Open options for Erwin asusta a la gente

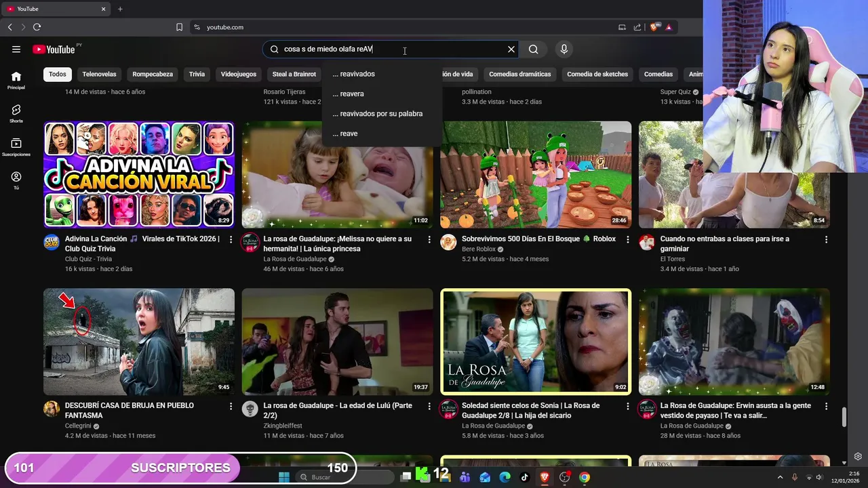coord(826,406)
